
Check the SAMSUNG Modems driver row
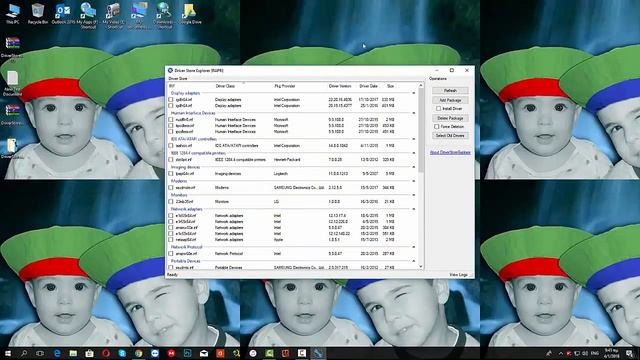(x=171, y=188)
